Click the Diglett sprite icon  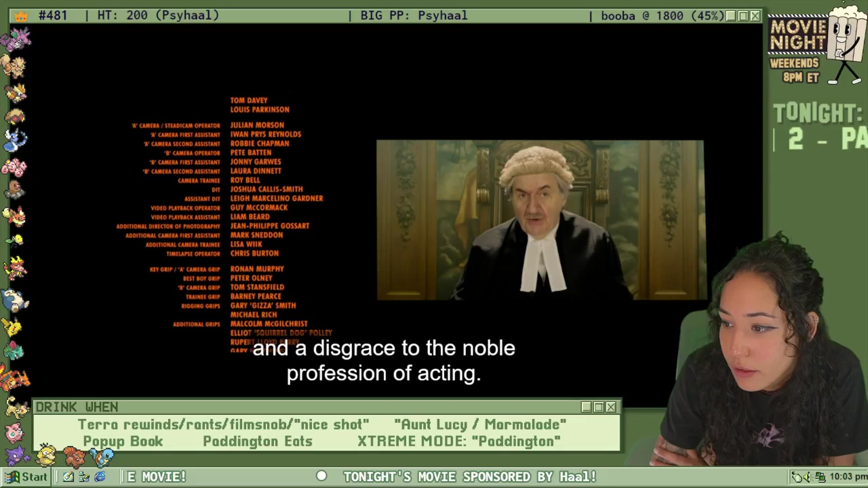pyautogui.click(x=14, y=190)
